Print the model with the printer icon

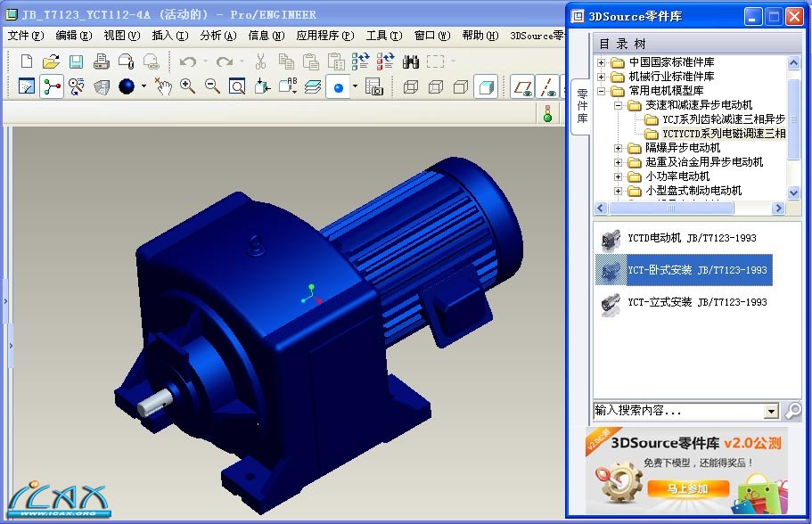pyautogui.click(x=101, y=61)
